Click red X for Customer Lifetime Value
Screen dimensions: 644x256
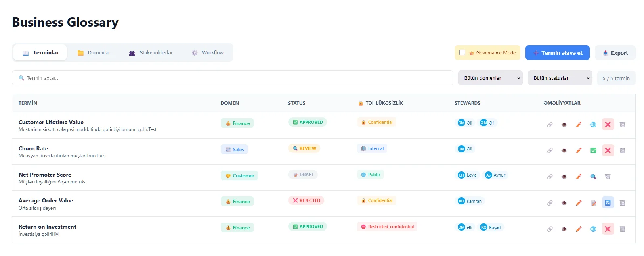[x=608, y=125]
